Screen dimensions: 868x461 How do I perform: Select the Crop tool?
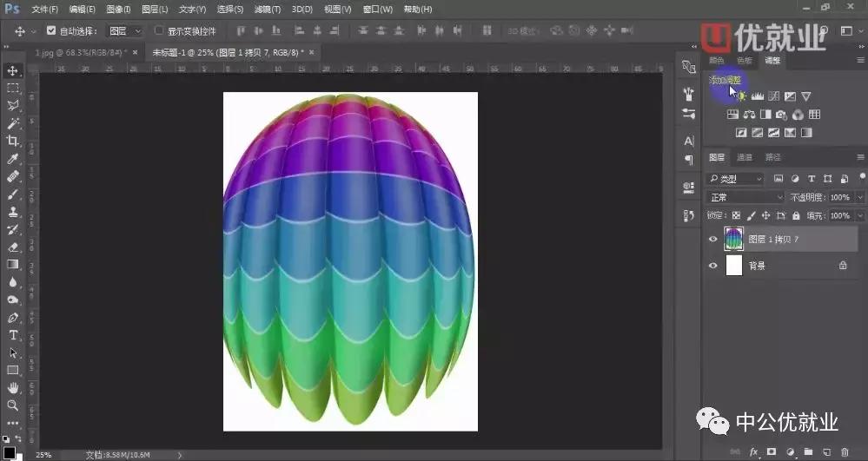[13, 141]
